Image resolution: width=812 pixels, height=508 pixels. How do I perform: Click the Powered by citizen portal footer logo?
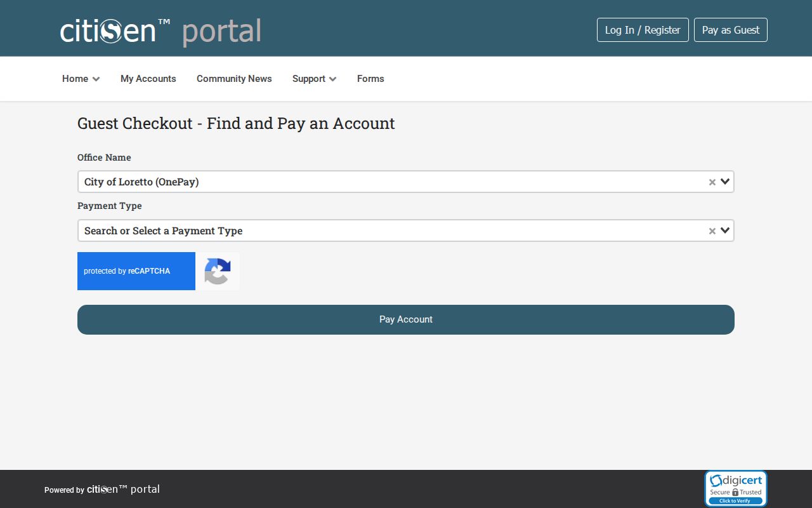pos(102,489)
